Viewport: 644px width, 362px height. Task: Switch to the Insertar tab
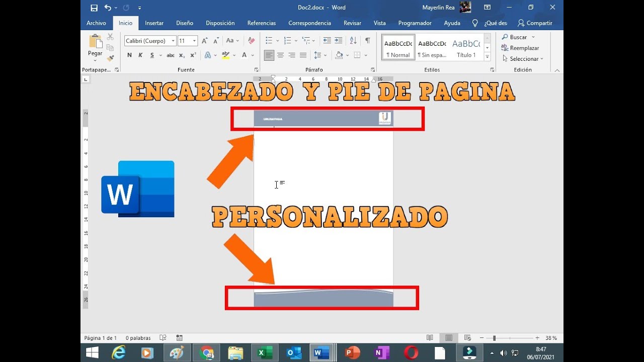point(154,23)
